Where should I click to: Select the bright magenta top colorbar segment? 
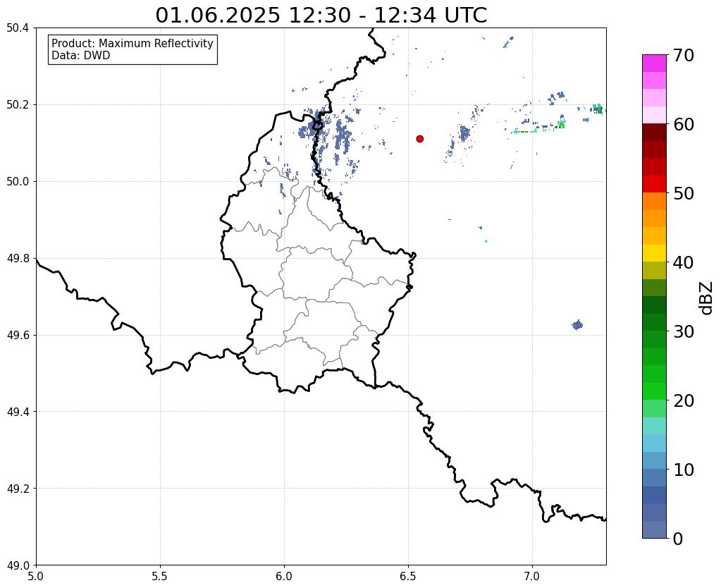[654, 63]
